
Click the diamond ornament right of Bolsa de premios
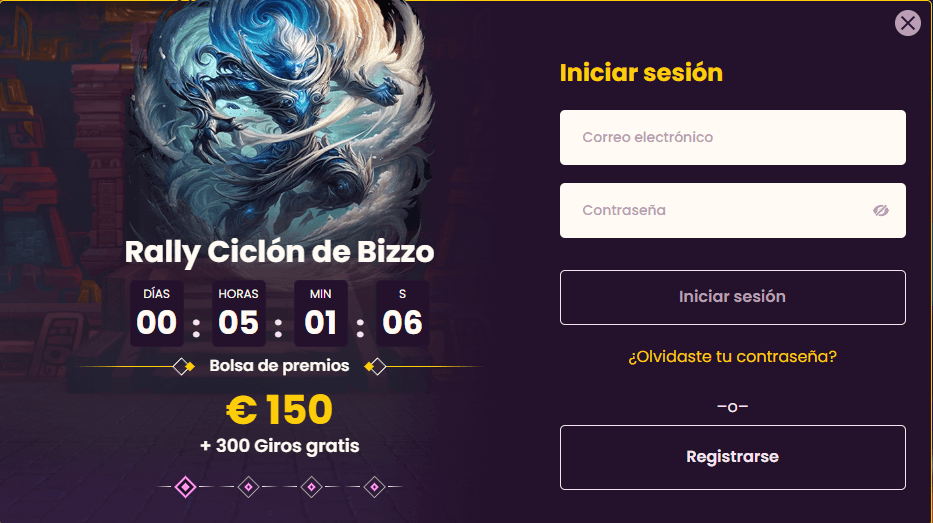(x=375, y=367)
